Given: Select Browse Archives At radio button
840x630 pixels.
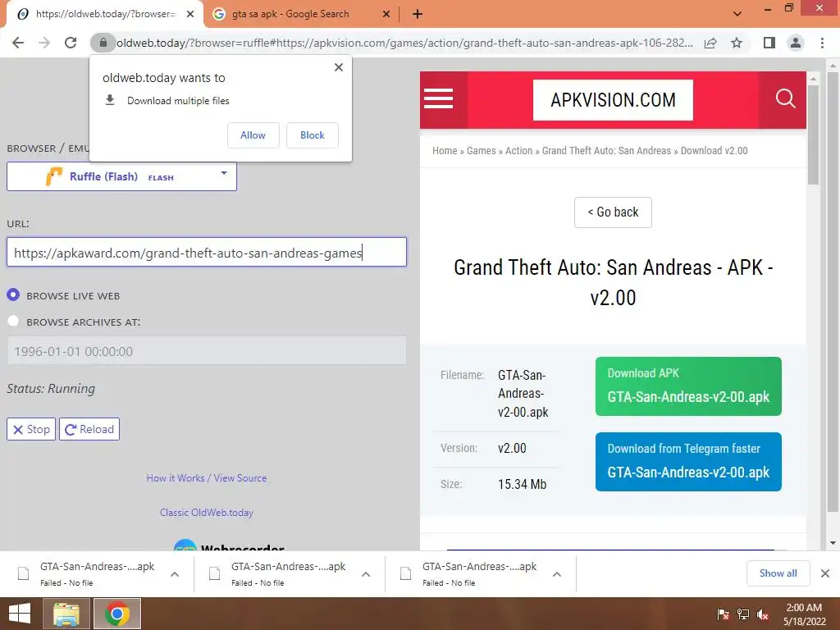Looking at the screenshot, I should [13, 322].
